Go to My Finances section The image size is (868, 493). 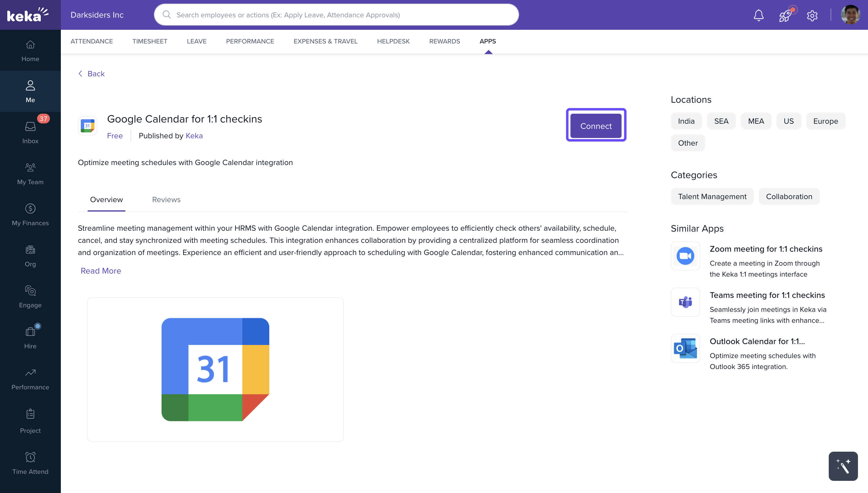click(x=30, y=214)
